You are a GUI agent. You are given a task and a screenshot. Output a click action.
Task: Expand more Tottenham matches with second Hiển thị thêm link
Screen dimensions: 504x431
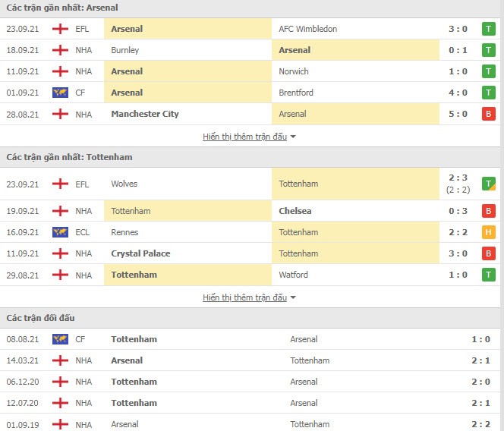click(x=244, y=297)
